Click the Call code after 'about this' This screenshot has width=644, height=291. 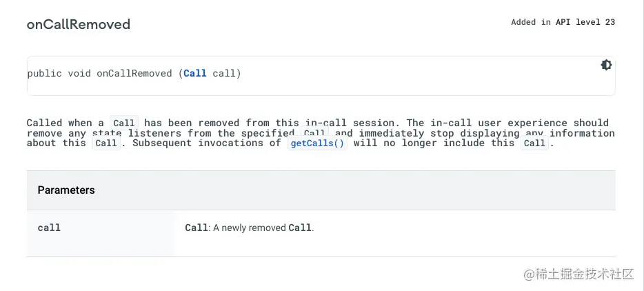(106, 143)
